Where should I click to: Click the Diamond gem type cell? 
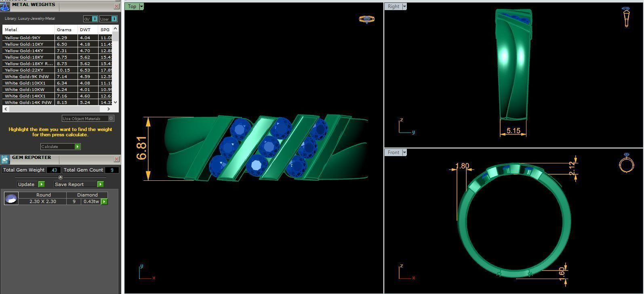tap(88, 195)
